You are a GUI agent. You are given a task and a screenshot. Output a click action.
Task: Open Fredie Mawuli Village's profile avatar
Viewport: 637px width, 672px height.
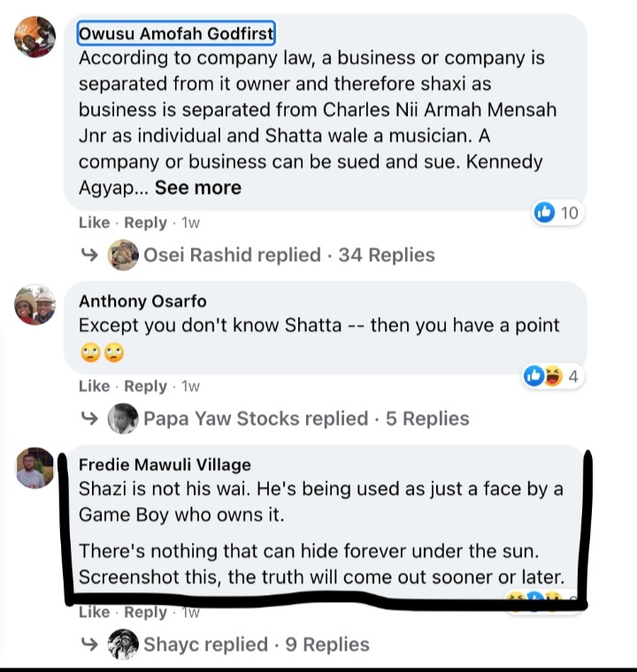tap(35, 467)
